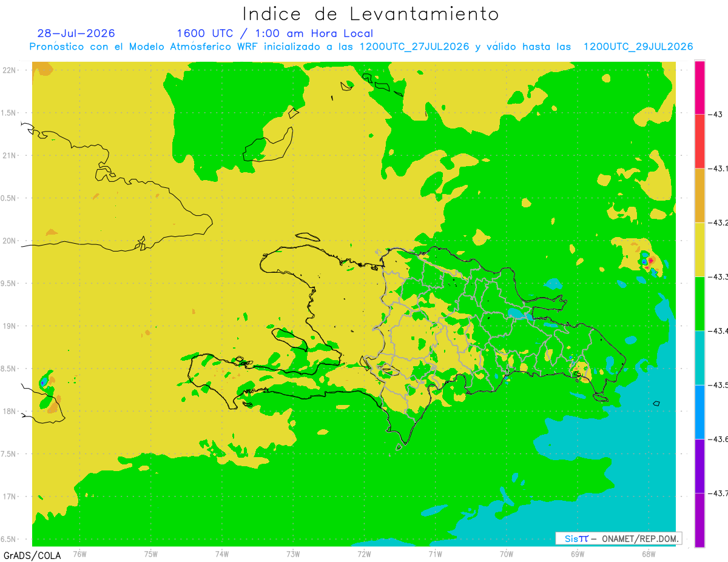Click the '68W' longitude label

(x=649, y=554)
